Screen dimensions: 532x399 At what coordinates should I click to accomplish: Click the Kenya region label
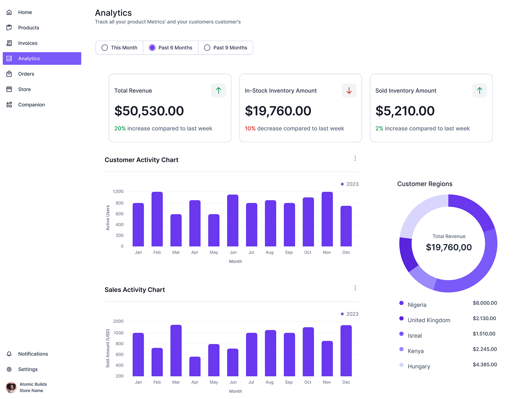416,351
